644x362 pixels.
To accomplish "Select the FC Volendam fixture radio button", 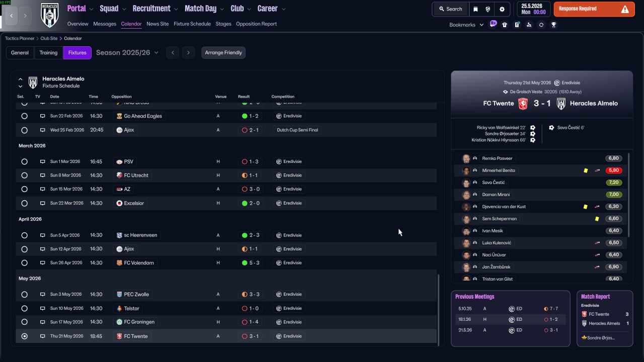I will 24,263.
